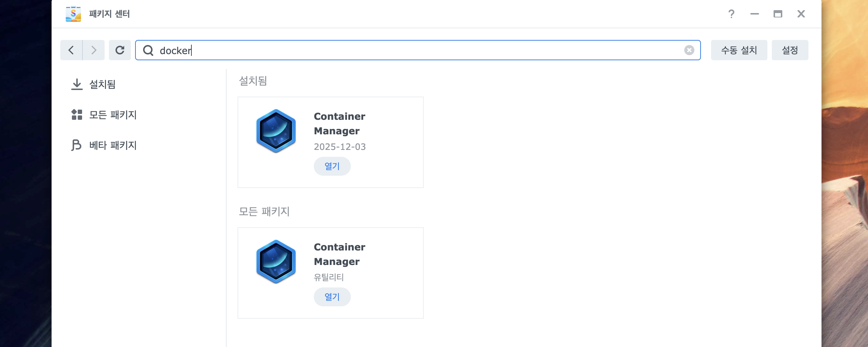This screenshot has height=347, width=868.
Task: Open the installed Container Manager via 열기
Action: [332, 166]
